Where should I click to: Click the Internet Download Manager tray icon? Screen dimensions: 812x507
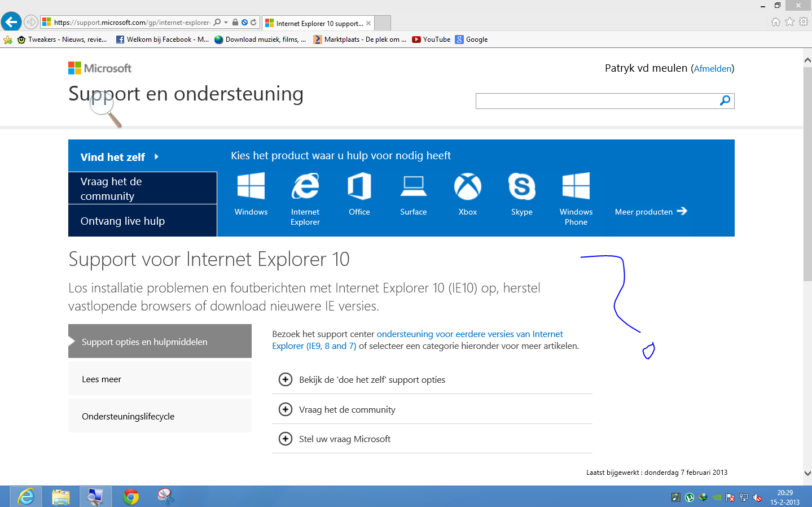click(703, 497)
